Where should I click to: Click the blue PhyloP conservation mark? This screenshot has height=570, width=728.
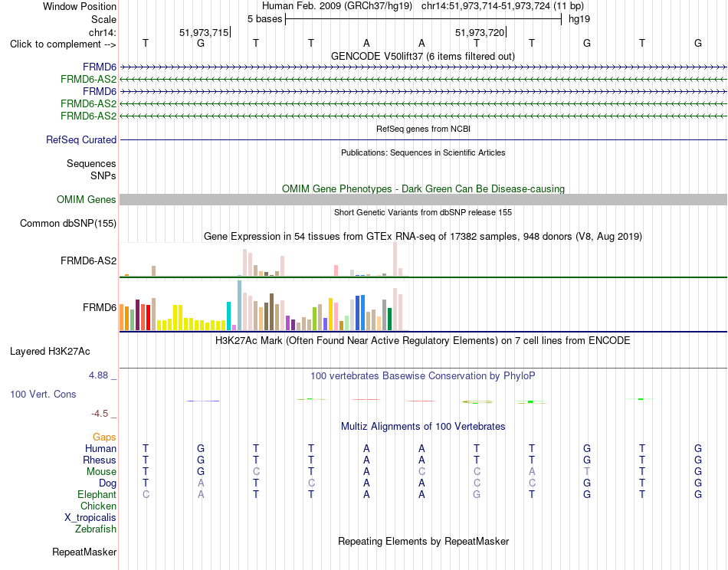tap(203, 401)
